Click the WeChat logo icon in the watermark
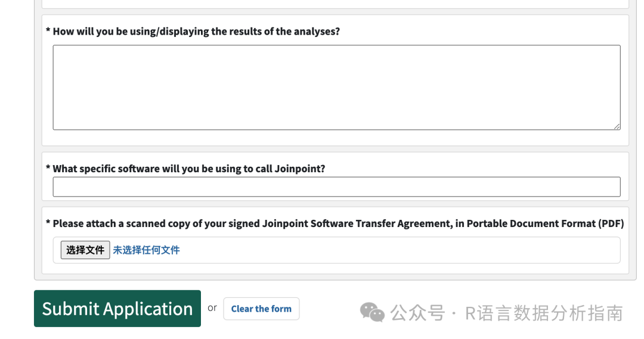This screenshot has width=644, height=339. coord(372,312)
